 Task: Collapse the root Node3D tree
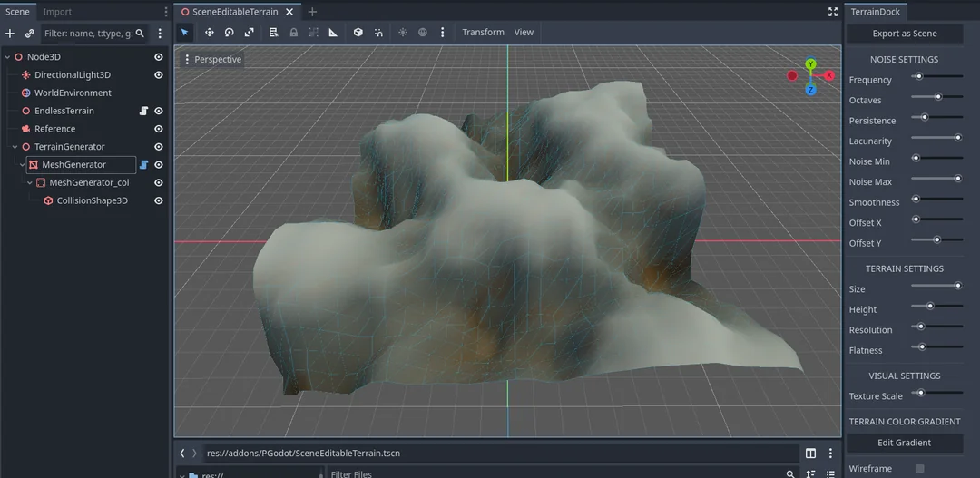click(x=7, y=57)
